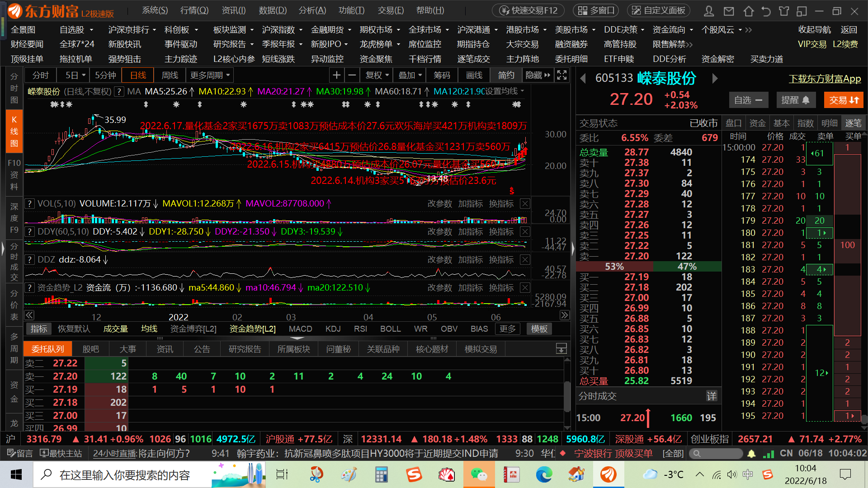Click the orange 交易 trade button

pos(844,100)
